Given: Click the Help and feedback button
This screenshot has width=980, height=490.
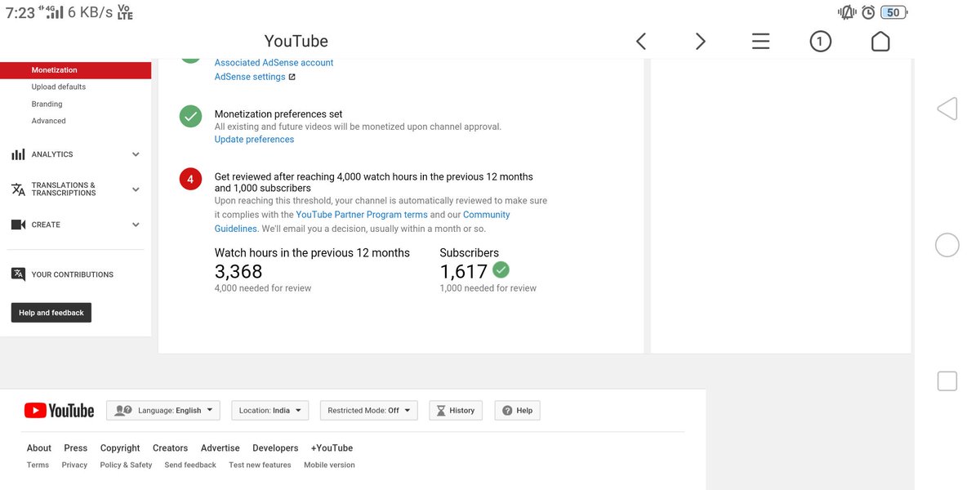Looking at the screenshot, I should tap(51, 313).
